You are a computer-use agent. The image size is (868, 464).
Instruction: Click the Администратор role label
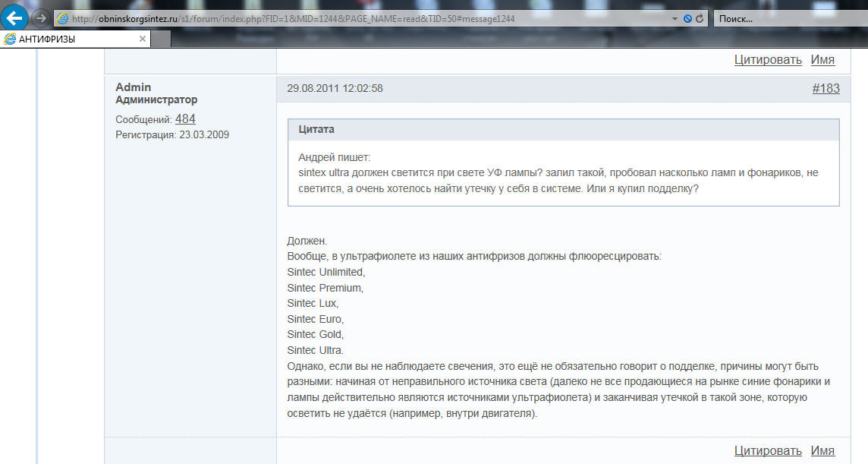[156, 99]
